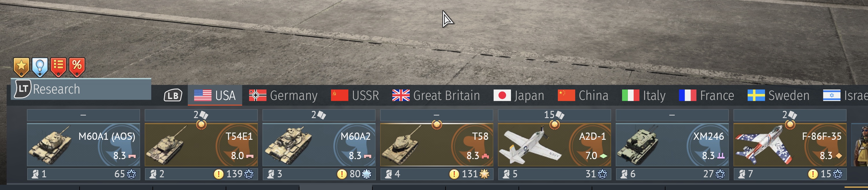The width and height of the screenshot is (868, 190).
Task: Select the T54E1 tank slot
Action: 201,145
